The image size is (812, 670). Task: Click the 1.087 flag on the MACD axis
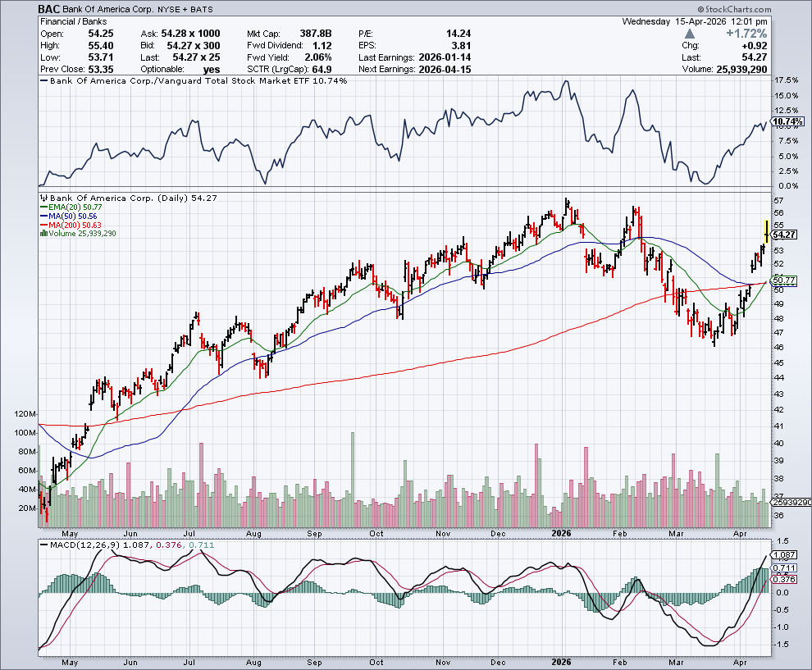pos(784,554)
